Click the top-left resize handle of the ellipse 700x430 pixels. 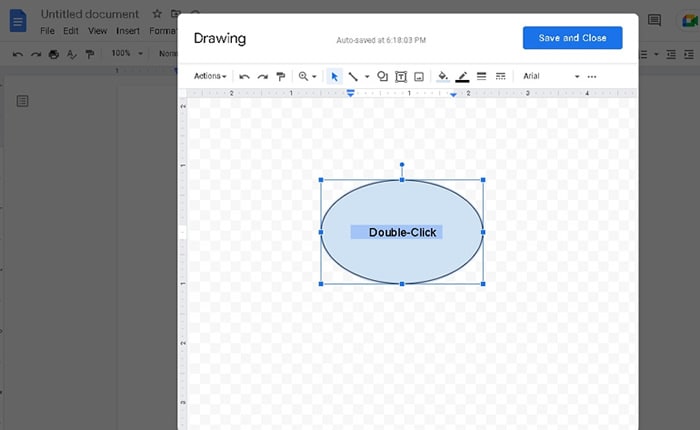(x=321, y=180)
